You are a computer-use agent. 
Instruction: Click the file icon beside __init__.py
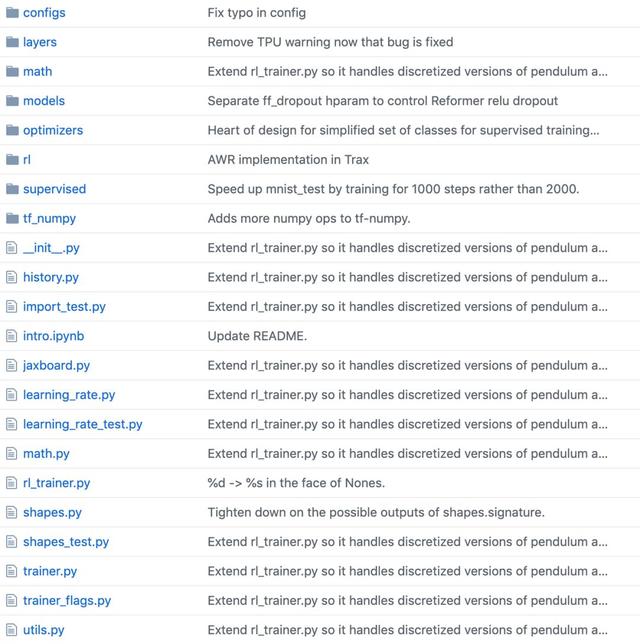point(12,248)
